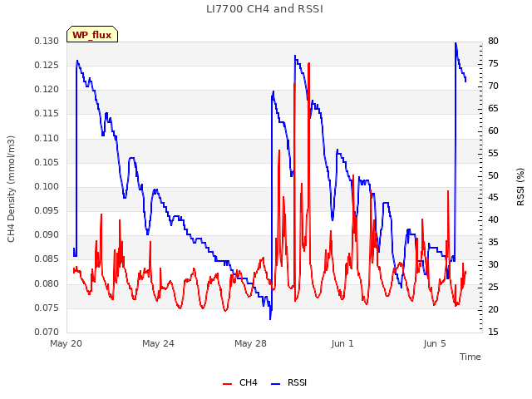Toggle the CH4 legend entry
532x399 pixels.
coord(240,382)
